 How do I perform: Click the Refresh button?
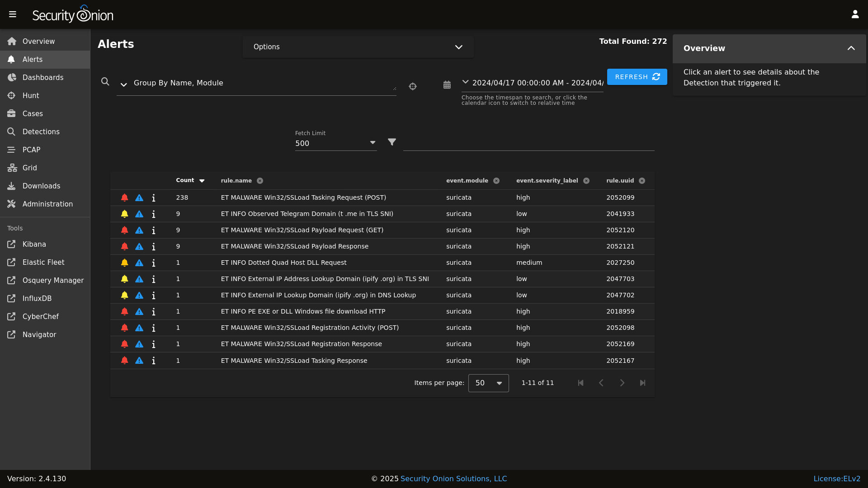click(637, 77)
